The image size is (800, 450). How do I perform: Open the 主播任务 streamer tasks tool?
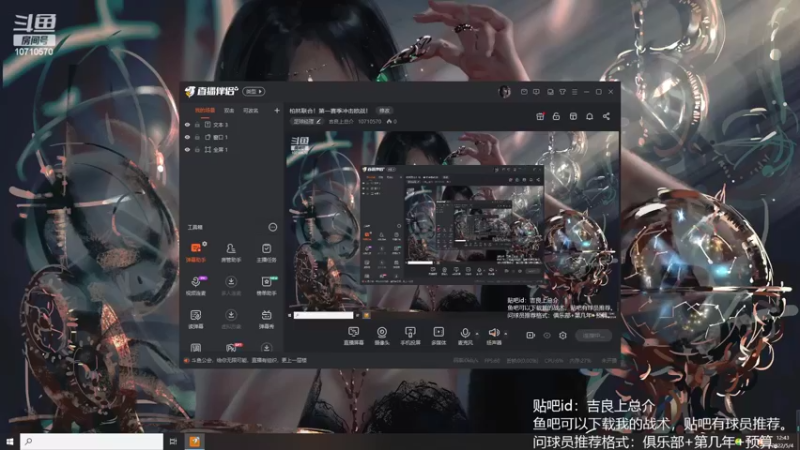point(266,252)
